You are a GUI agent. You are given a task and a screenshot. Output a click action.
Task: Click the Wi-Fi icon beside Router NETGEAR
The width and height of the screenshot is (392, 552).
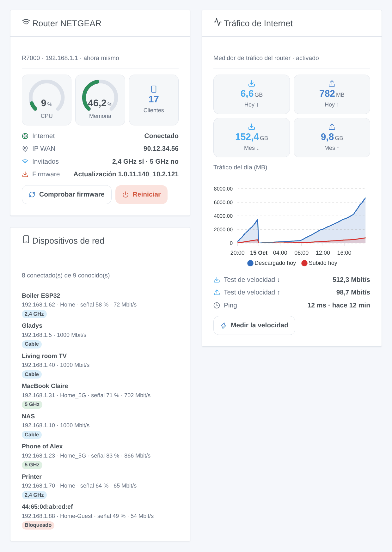tap(26, 23)
